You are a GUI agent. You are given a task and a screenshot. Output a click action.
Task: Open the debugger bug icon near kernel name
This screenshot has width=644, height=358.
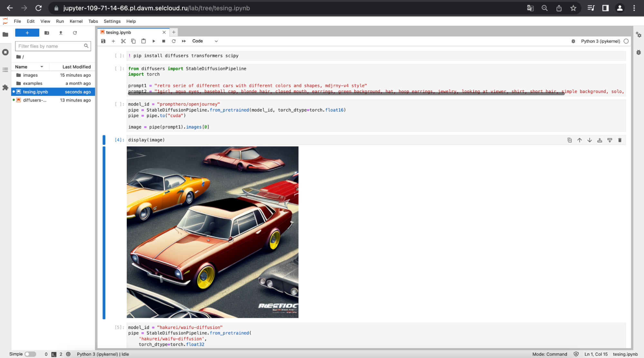pos(573,41)
